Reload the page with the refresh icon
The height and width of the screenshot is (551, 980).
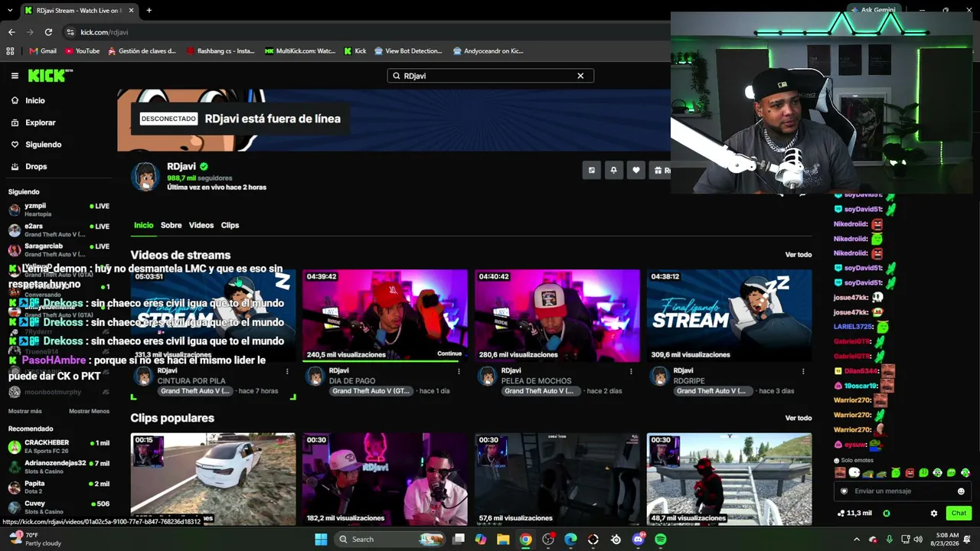pos(48,32)
